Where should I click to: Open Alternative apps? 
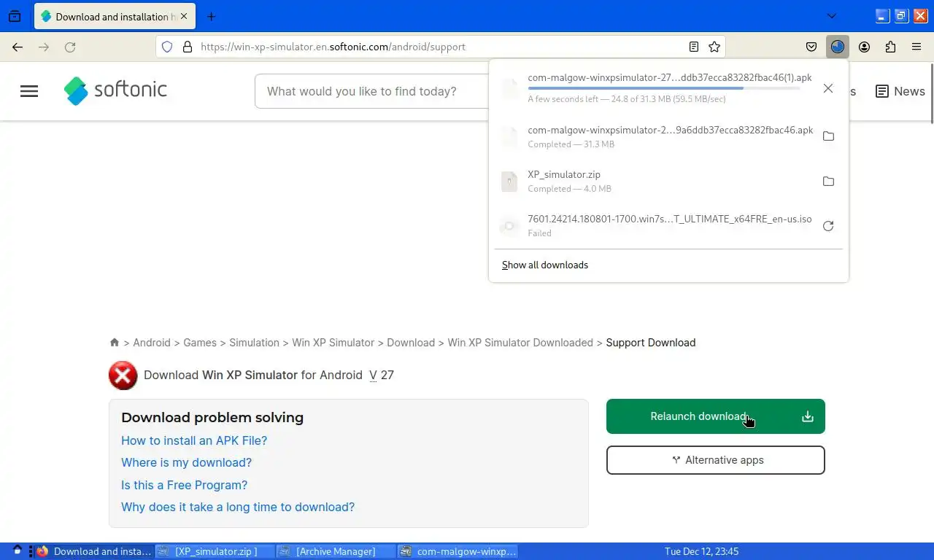click(716, 460)
